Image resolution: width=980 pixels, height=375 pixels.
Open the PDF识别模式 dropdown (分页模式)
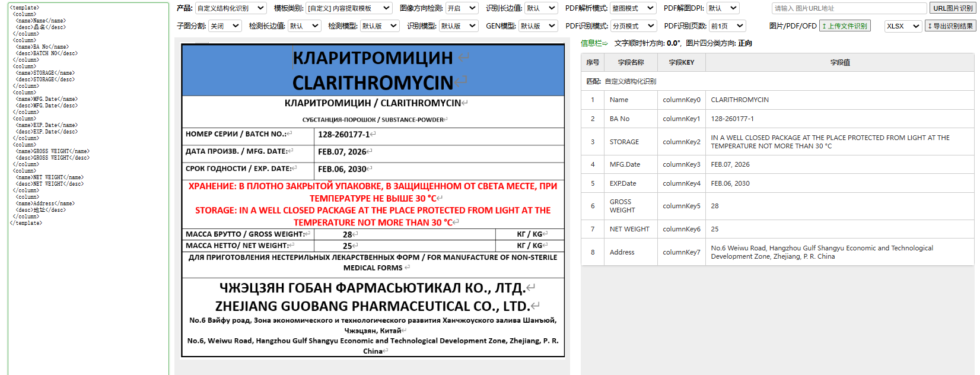(x=634, y=26)
